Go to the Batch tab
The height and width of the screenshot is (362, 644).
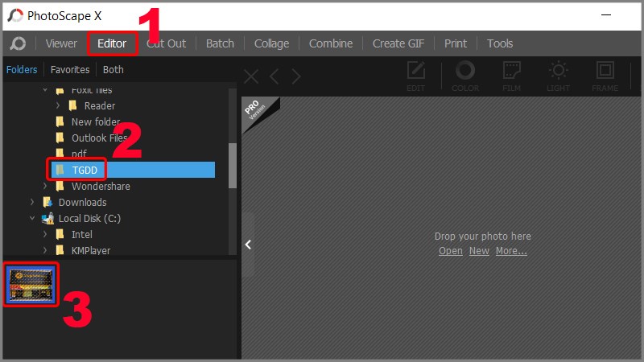220,43
